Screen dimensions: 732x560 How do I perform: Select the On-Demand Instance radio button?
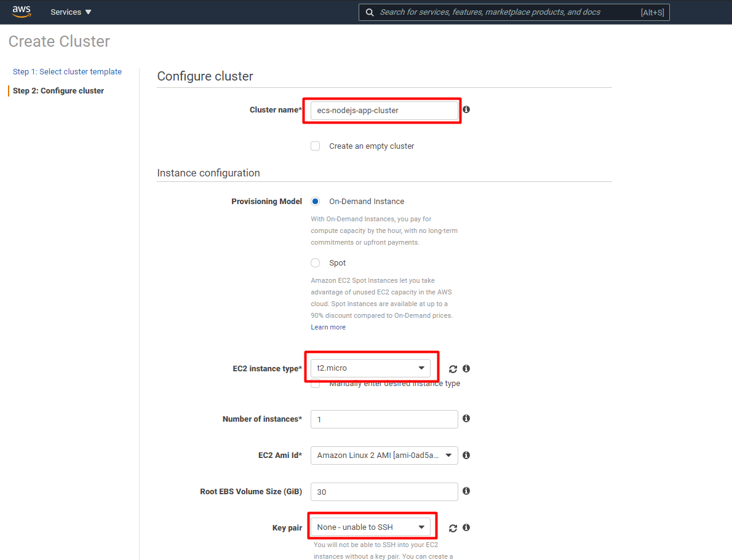tap(315, 201)
